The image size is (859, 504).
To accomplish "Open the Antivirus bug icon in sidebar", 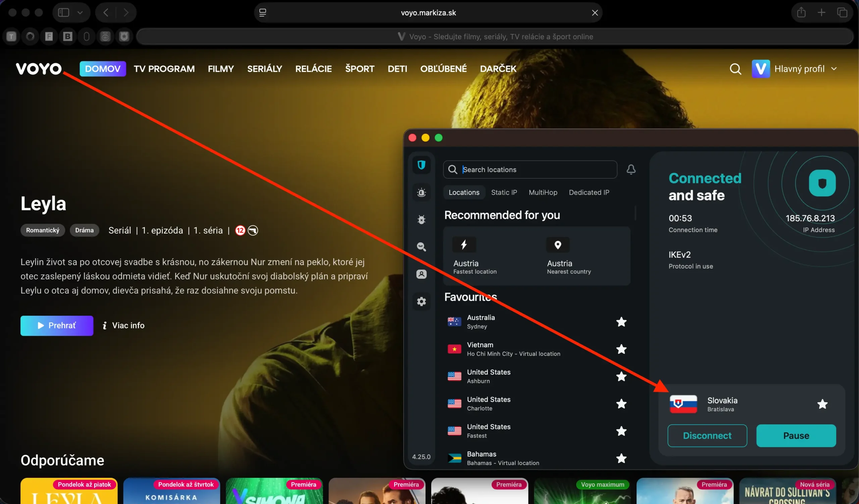I will click(x=421, y=219).
